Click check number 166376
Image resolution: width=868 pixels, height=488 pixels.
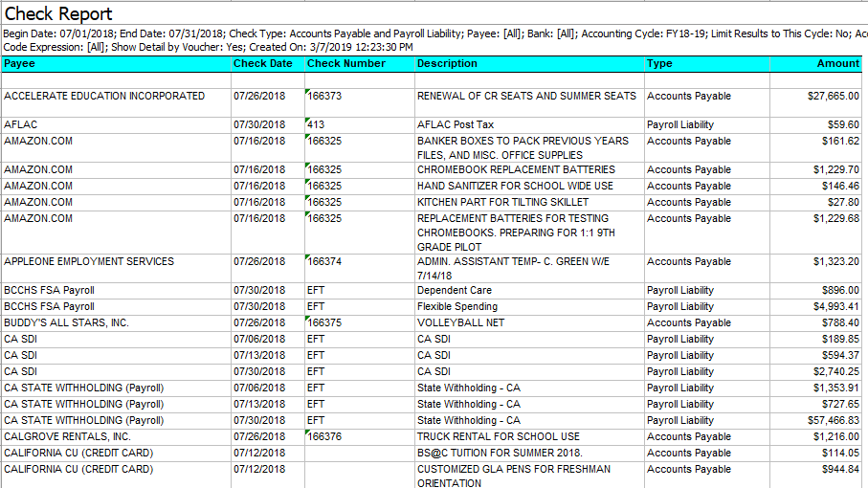coord(324,436)
